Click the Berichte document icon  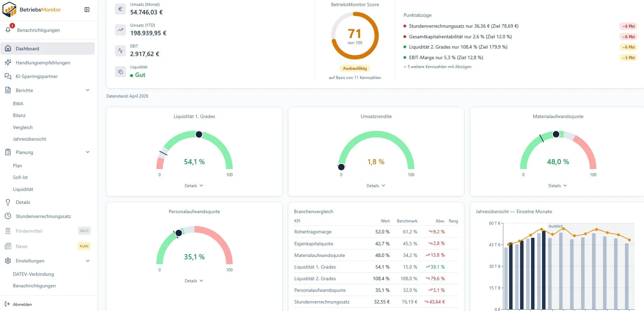8,90
